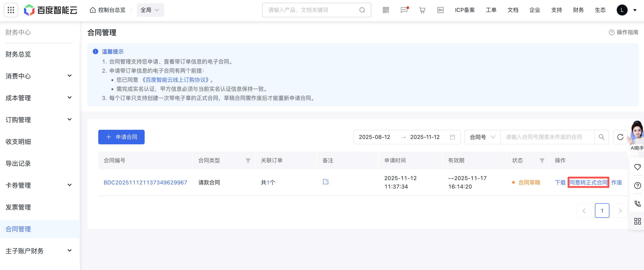Expand the 全局 region dropdown
Image resolution: width=644 pixels, height=270 pixels.
pos(150,10)
